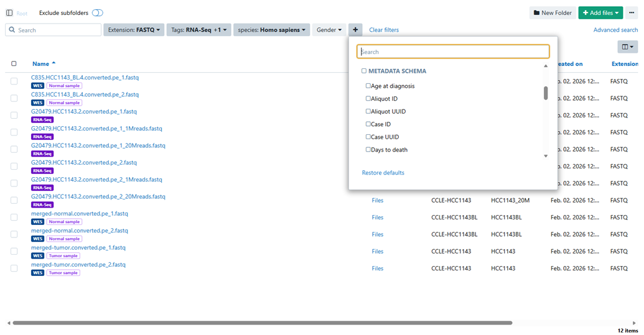This screenshot has width=644, height=335.
Task: Click the filter list scroll-down arrow
Action: (546, 156)
